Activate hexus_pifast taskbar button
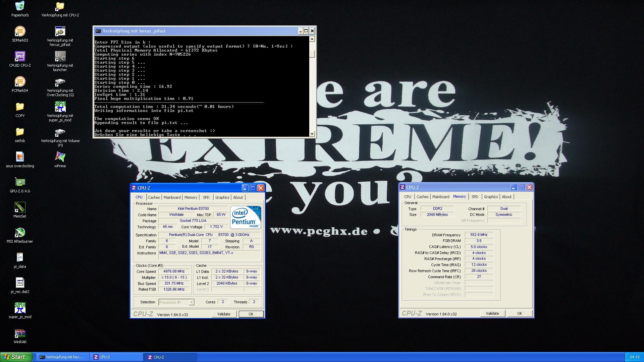Image resolution: width=644 pixels, height=362 pixels. (63, 357)
